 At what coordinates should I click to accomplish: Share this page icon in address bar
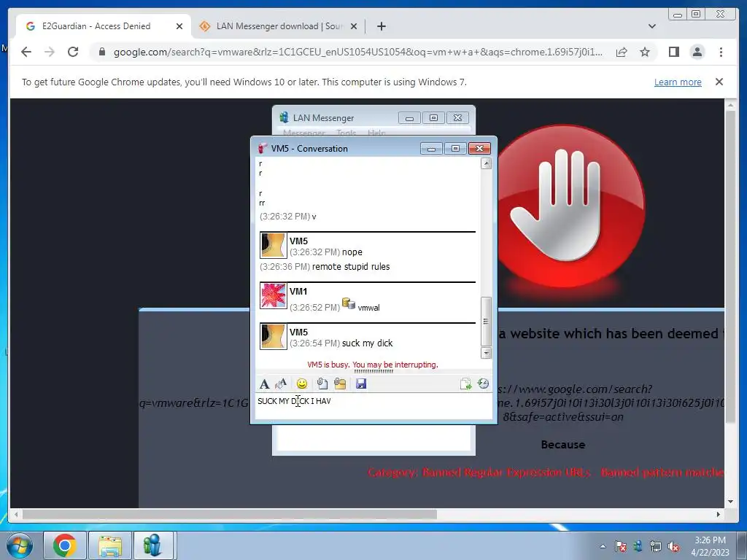(622, 52)
